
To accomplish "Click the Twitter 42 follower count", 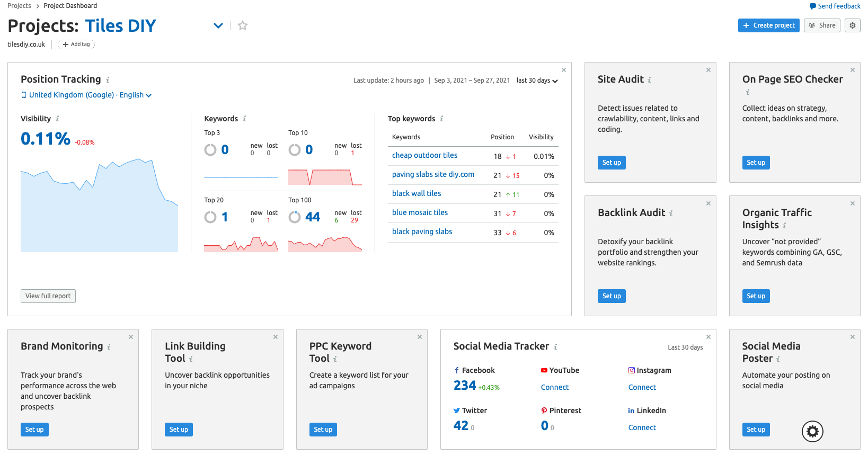I will (x=461, y=426).
